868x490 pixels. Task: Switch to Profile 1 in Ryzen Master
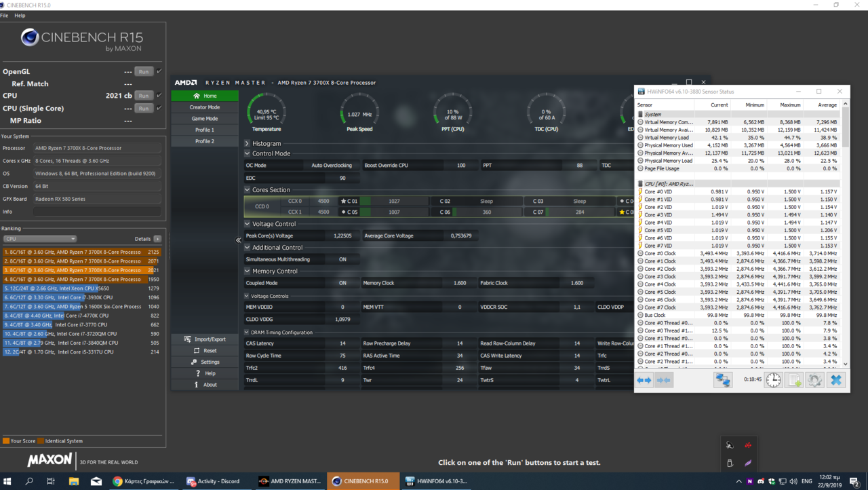coord(205,130)
